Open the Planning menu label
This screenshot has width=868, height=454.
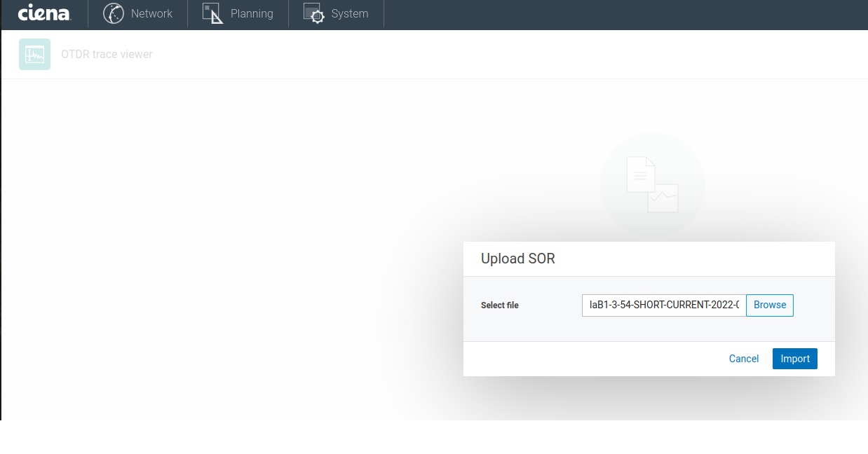tap(252, 14)
